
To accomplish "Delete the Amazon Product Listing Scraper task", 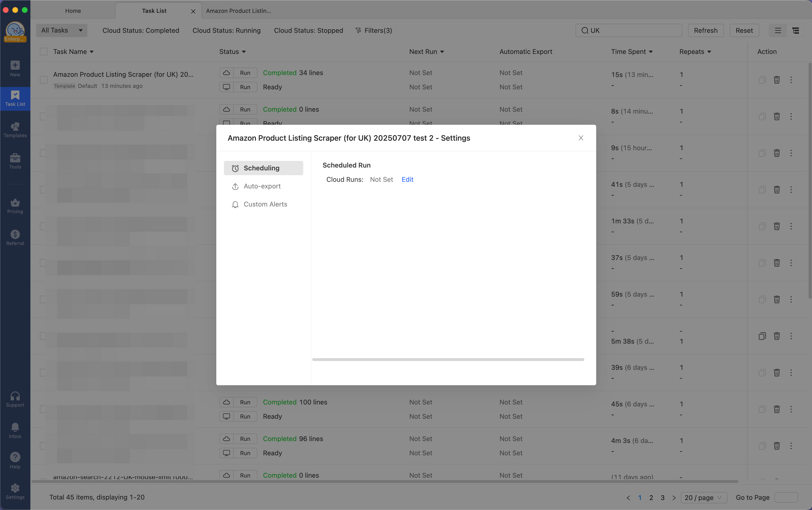I will [777, 80].
